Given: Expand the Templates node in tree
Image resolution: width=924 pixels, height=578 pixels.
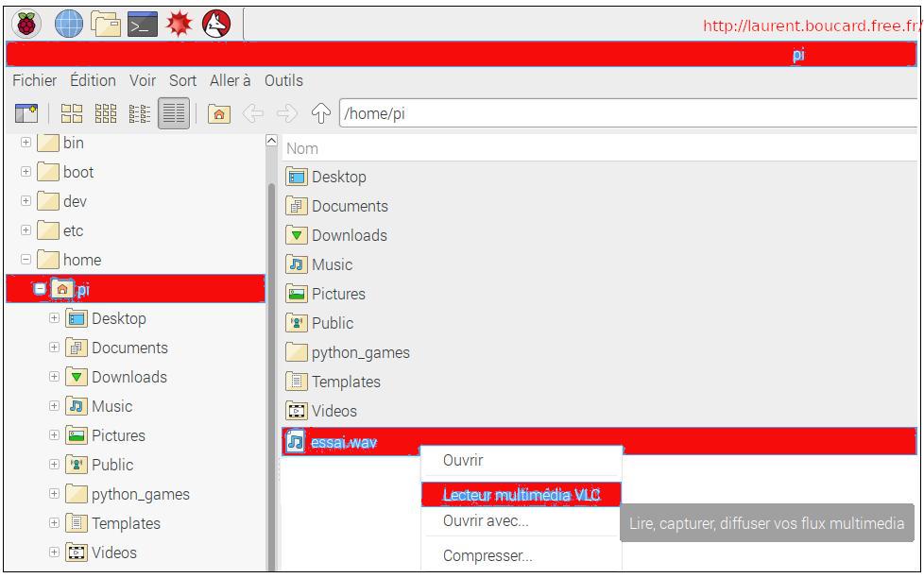Looking at the screenshot, I should pyautogui.click(x=54, y=523).
